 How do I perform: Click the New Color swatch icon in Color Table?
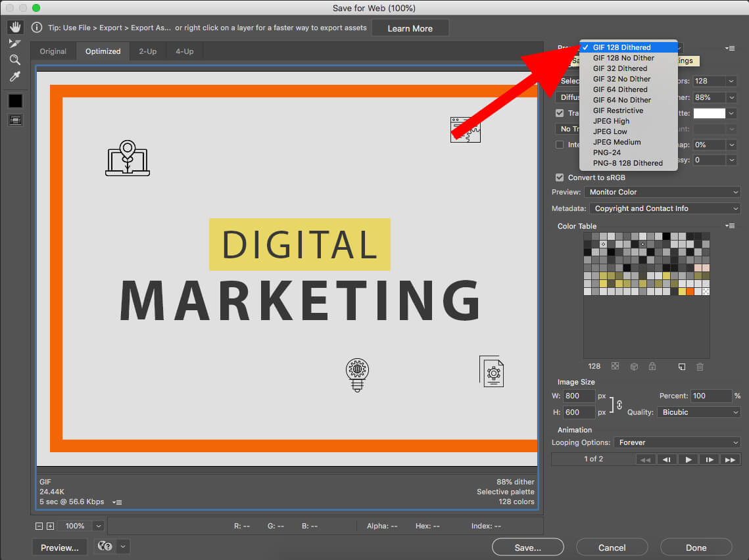682,366
